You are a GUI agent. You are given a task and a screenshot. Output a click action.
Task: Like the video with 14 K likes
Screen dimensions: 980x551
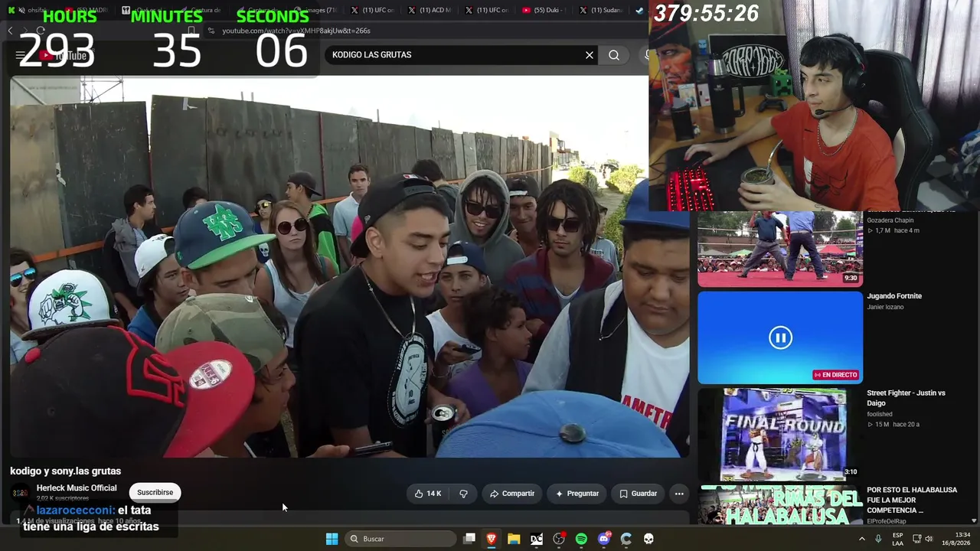(428, 494)
